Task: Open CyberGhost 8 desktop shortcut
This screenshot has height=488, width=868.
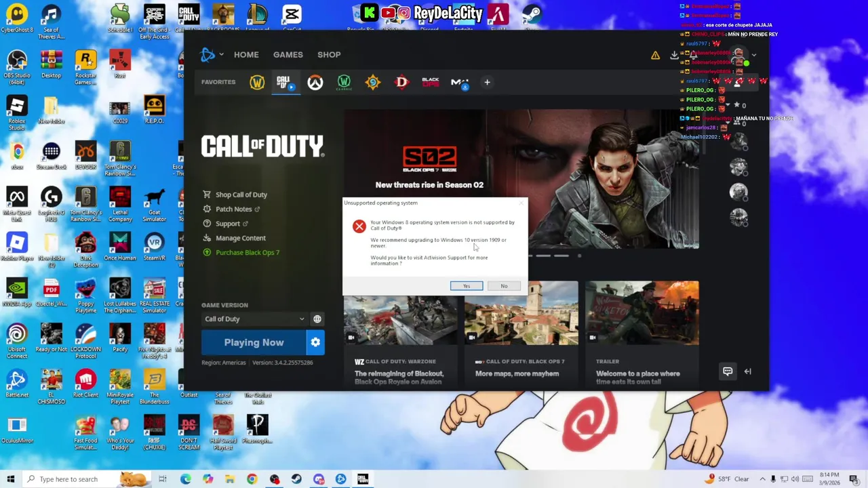Action: click(x=17, y=19)
